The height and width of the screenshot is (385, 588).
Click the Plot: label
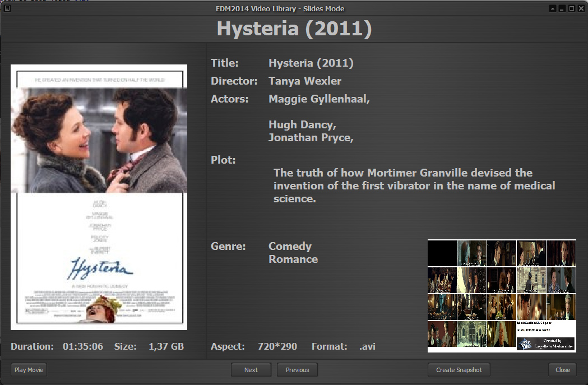point(223,160)
